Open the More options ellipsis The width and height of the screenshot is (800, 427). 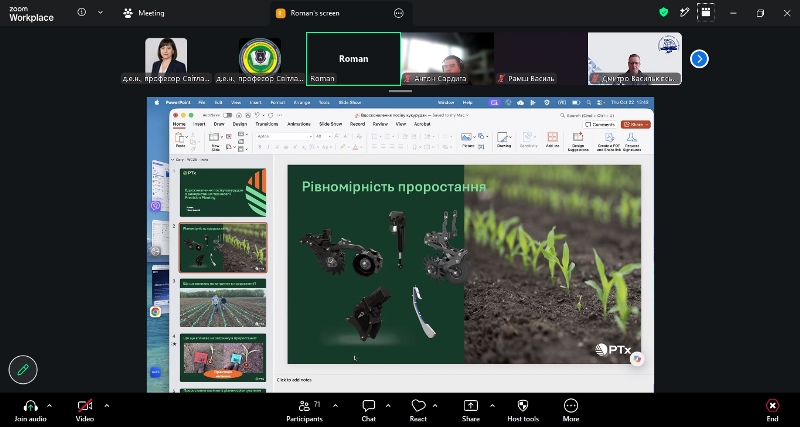570,406
